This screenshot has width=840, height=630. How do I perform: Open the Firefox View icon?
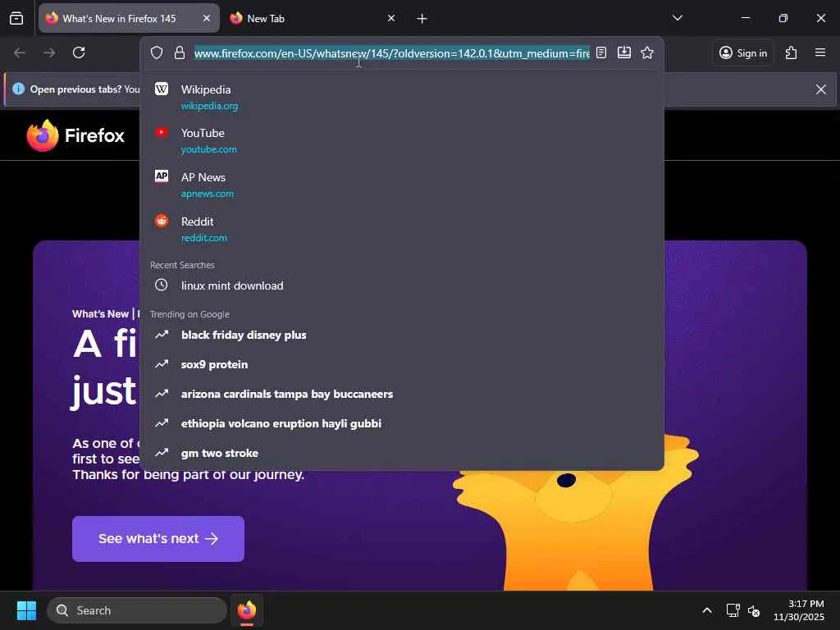pos(16,19)
